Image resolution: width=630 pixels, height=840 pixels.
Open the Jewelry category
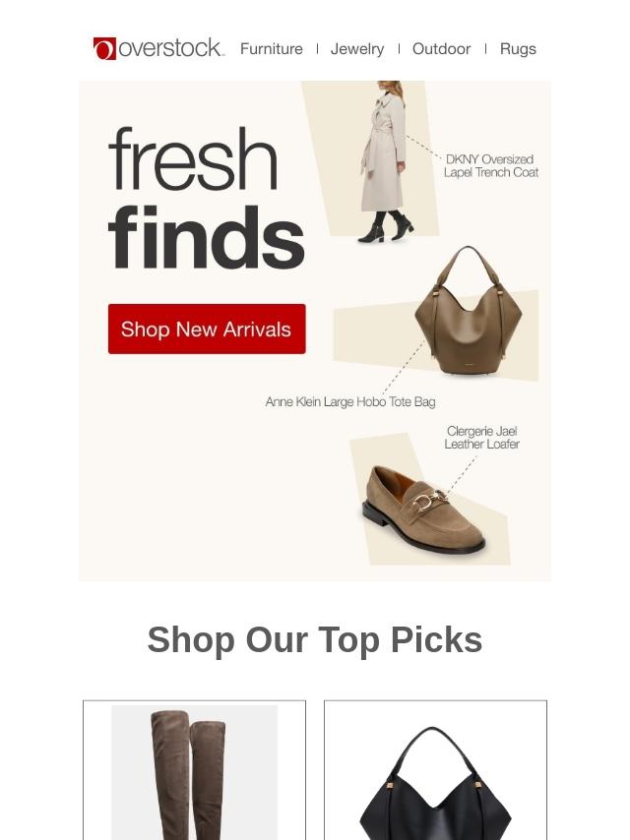pos(357,49)
